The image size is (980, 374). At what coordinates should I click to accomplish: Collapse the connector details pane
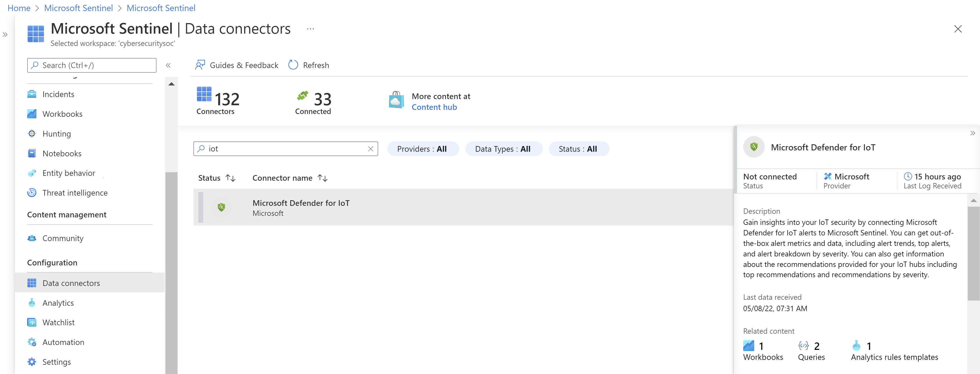click(972, 133)
